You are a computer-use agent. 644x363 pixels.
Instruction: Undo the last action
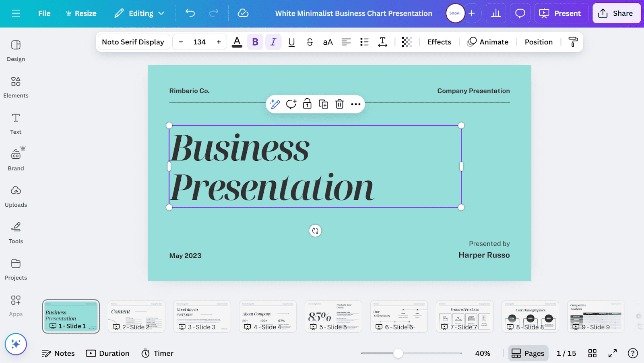click(190, 13)
